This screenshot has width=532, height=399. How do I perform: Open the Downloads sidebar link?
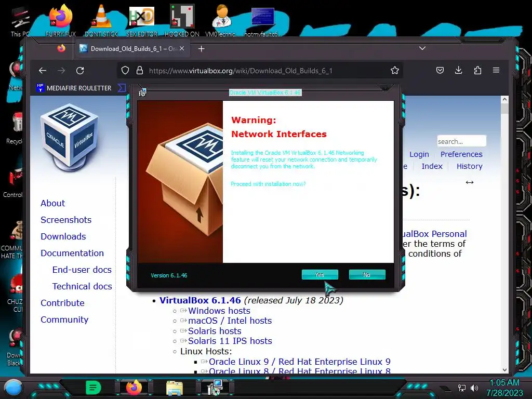(63, 236)
